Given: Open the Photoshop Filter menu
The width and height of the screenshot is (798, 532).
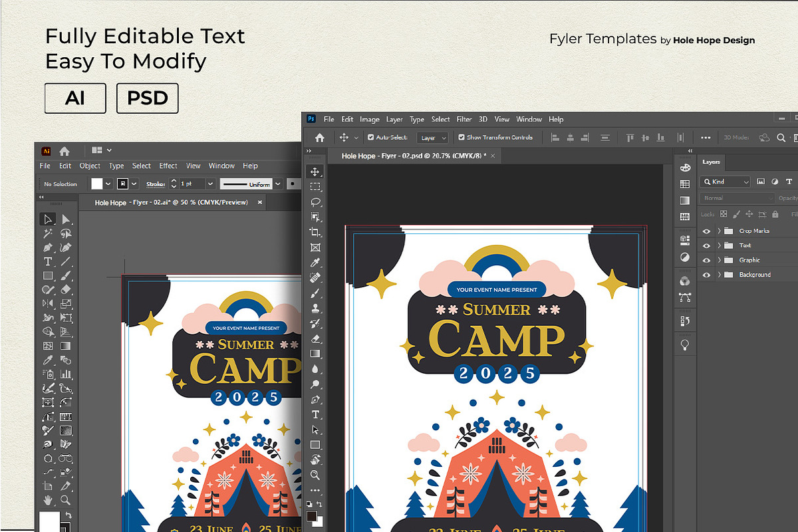Looking at the screenshot, I should pos(464,119).
